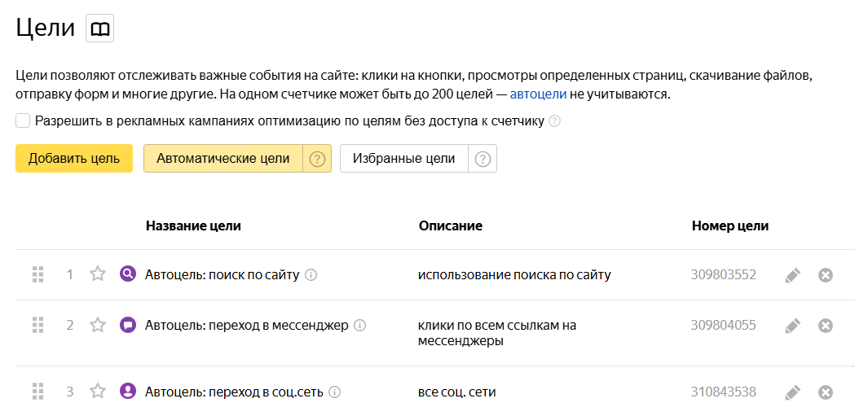Show Избранные цели
This screenshot has height=416, width=868.
point(403,159)
